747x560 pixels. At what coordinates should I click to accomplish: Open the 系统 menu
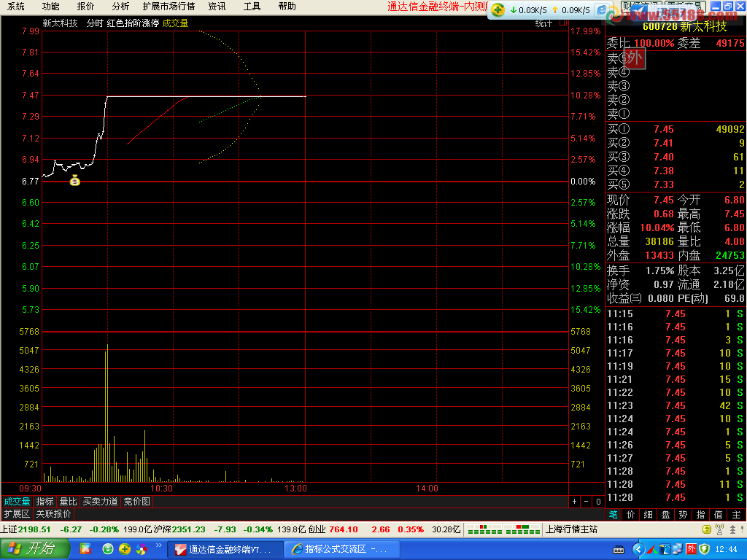[x=16, y=6]
